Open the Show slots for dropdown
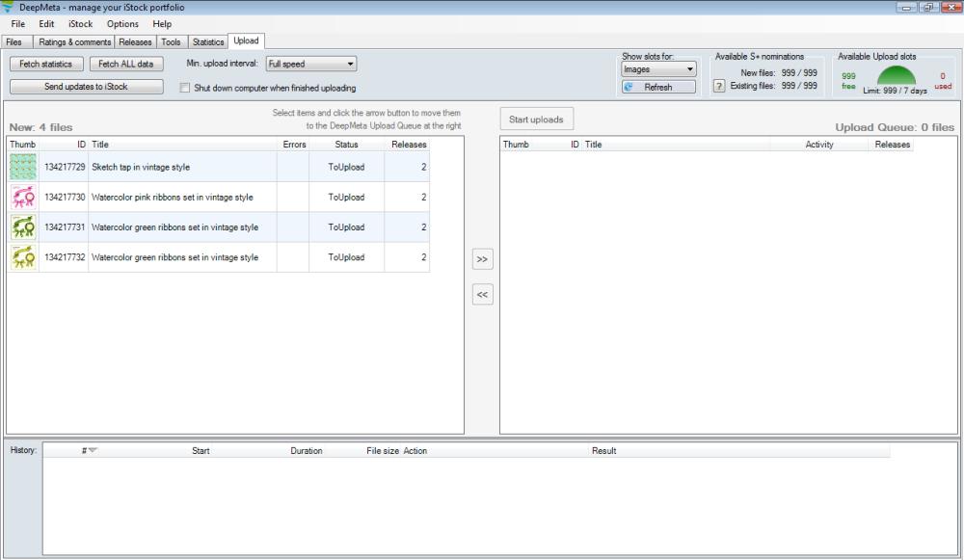The width and height of the screenshot is (964, 560). click(x=658, y=69)
